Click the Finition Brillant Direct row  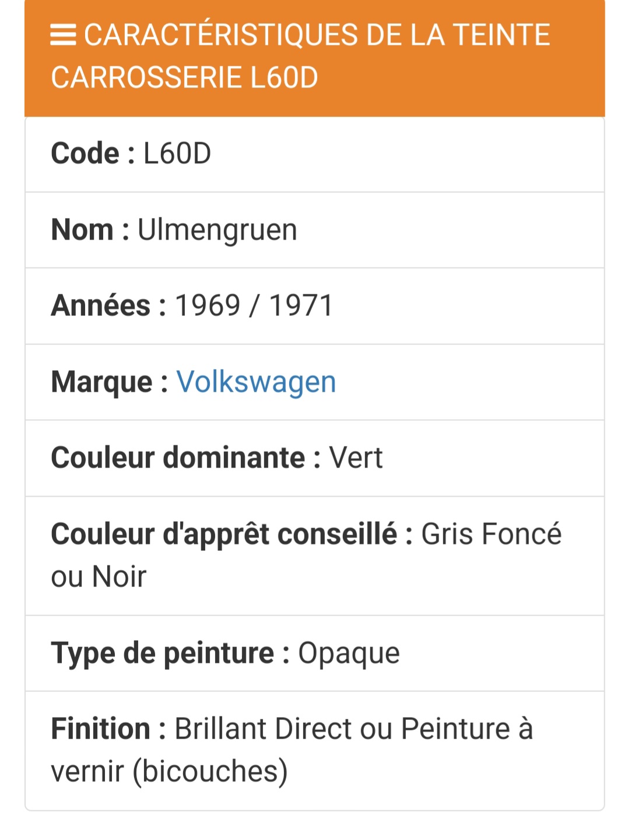tap(314, 751)
